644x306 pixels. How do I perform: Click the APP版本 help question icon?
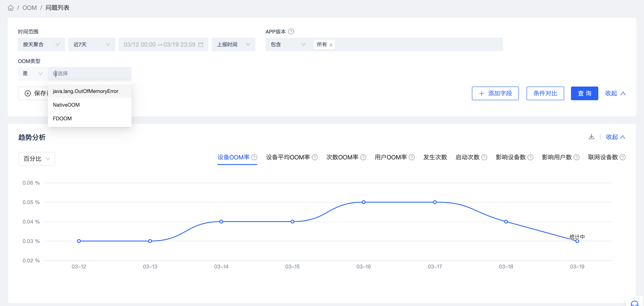click(291, 32)
